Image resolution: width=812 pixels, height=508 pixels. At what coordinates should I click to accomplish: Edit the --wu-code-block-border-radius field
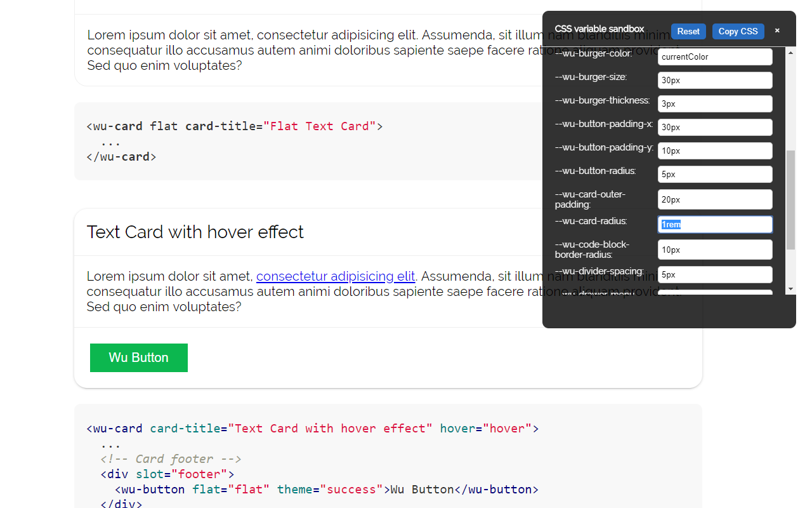[715, 250]
